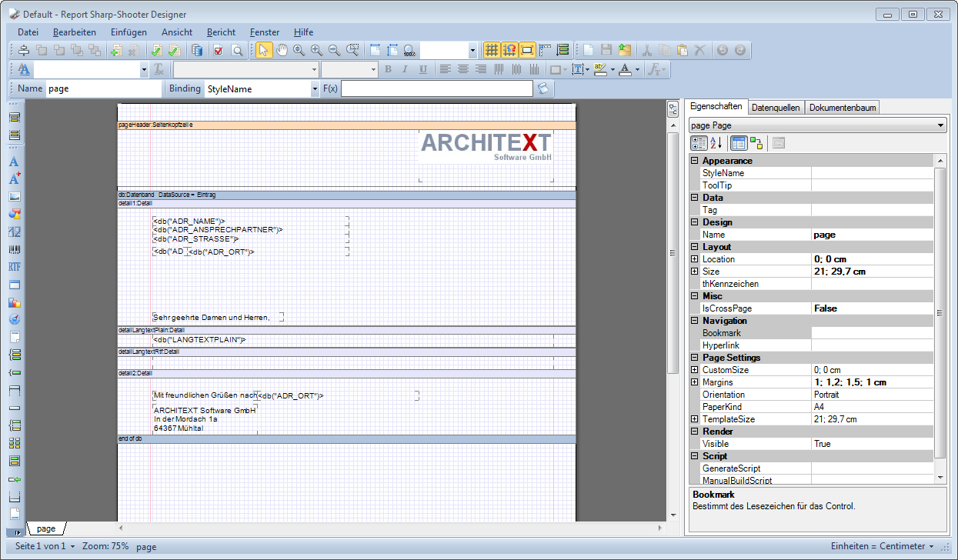Switch to the Dokumentenbaum tab

tap(843, 108)
